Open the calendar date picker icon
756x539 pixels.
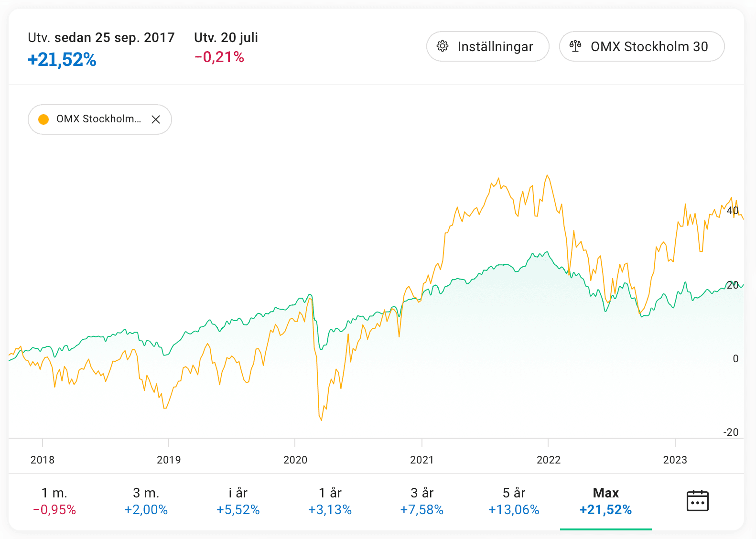pos(697,501)
